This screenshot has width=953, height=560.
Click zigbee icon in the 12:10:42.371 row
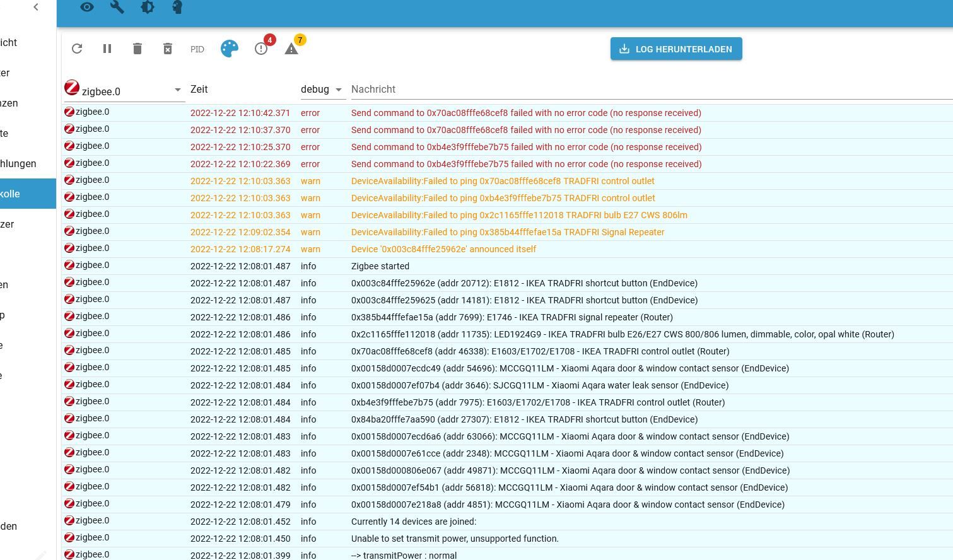(69, 112)
